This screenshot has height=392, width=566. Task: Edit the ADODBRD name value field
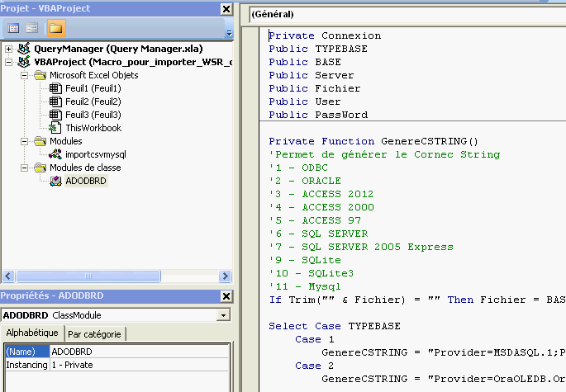tap(140, 352)
